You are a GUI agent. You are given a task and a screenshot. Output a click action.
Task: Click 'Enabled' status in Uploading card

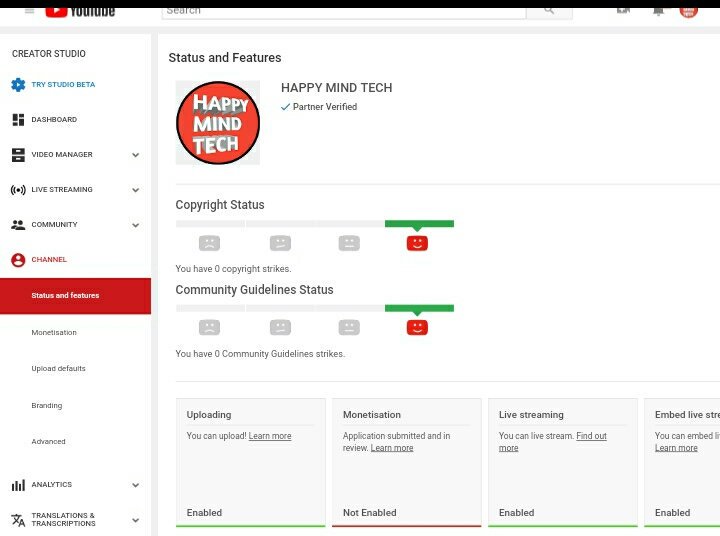(x=204, y=513)
